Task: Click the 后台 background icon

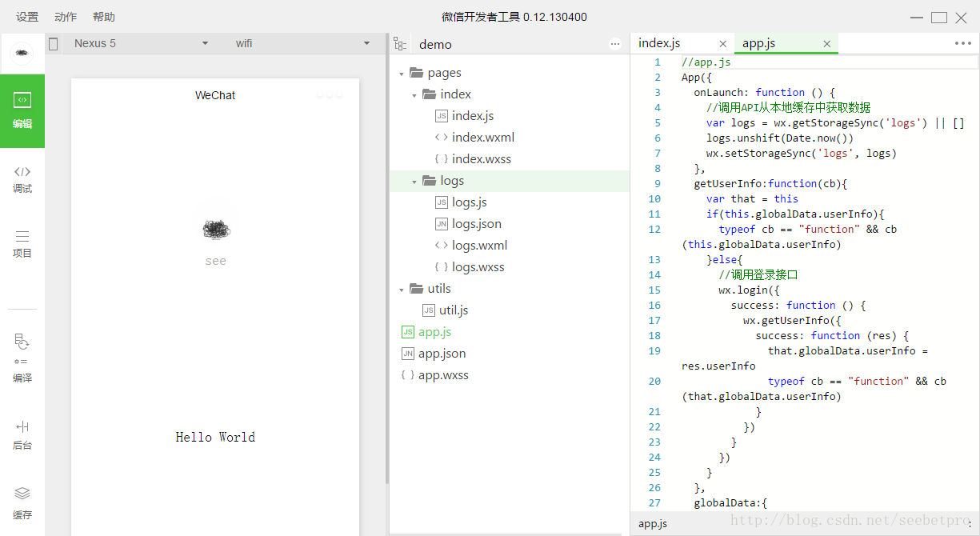Action: click(x=22, y=435)
